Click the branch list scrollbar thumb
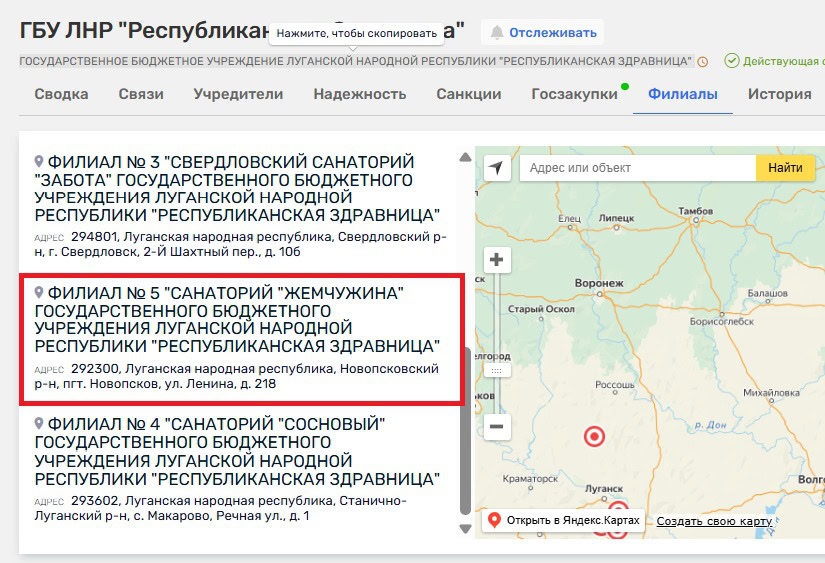This screenshot has height=563, width=825. (x=465, y=431)
